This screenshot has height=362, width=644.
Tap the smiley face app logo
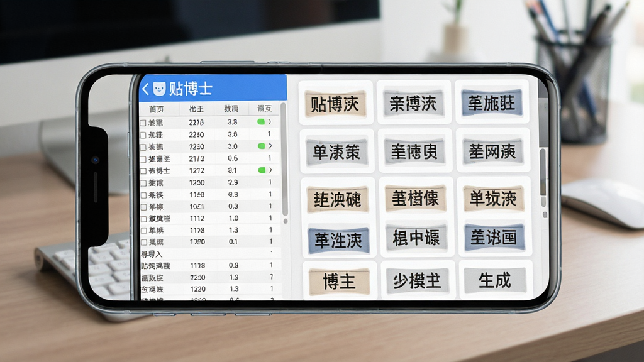point(159,88)
